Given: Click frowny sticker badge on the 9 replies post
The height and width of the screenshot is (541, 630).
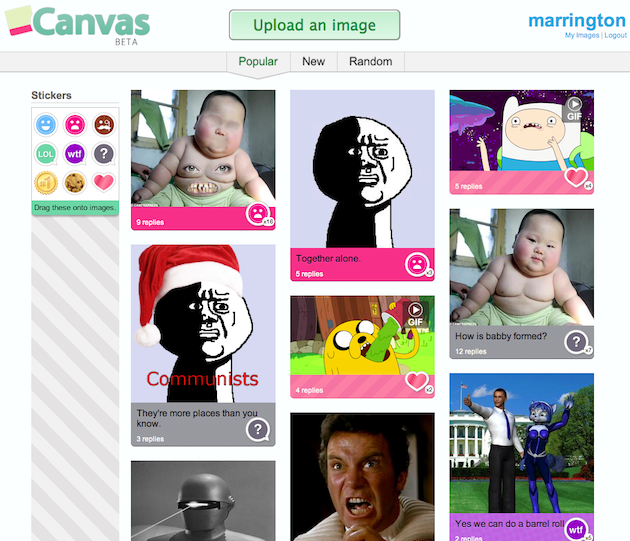Looking at the screenshot, I should coord(258,214).
